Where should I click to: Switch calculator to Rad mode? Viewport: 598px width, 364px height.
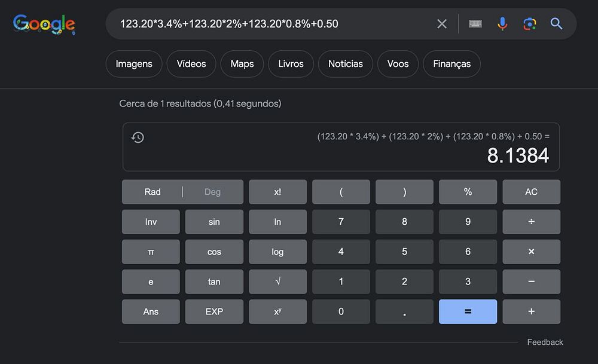point(152,192)
